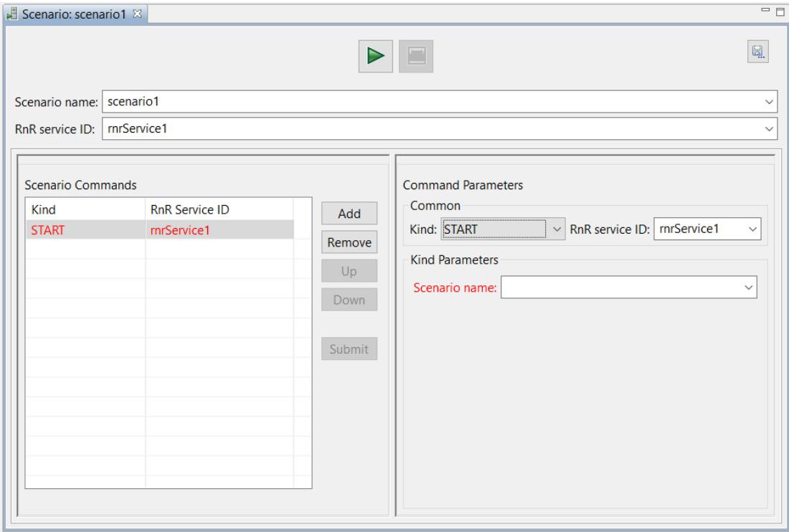
Task: Select the START row in Scenario Commands
Action: click(x=159, y=230)
